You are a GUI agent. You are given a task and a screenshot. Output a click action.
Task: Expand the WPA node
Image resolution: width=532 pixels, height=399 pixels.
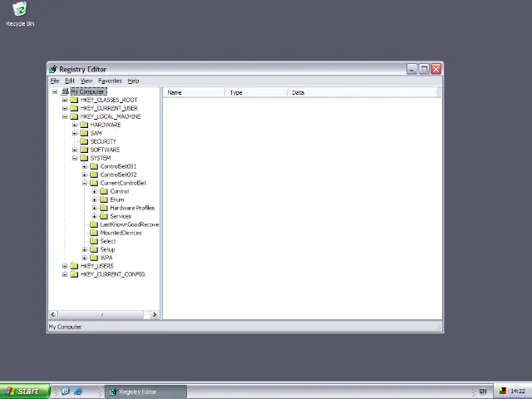point(85,258)
